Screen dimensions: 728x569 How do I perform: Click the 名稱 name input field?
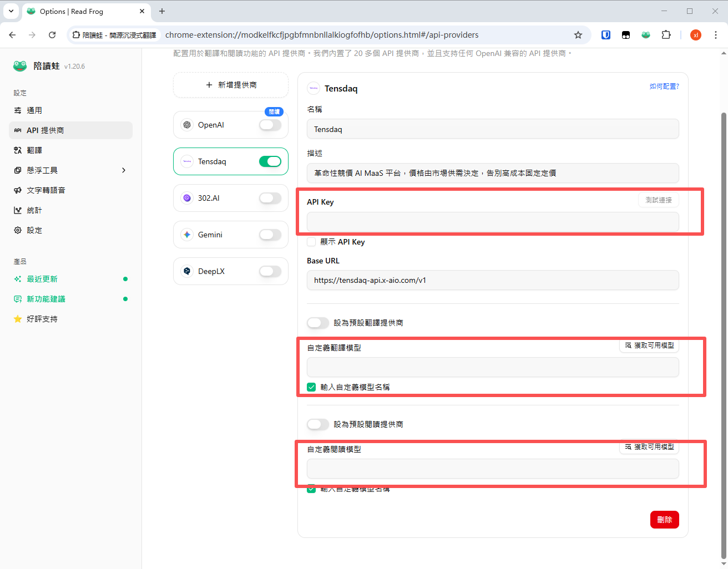click(x=493, y=129)
